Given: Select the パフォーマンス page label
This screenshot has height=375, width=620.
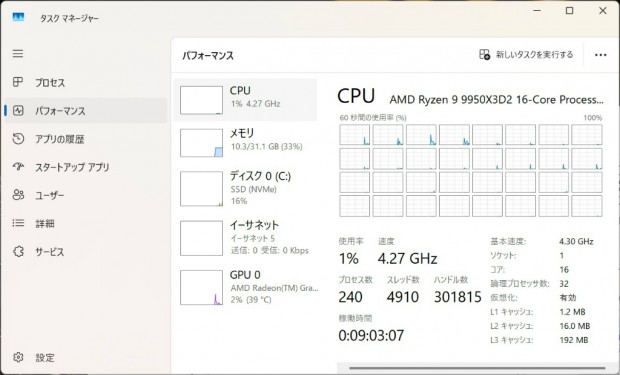Looking at the screenshot, I should [x=60, y=111].
